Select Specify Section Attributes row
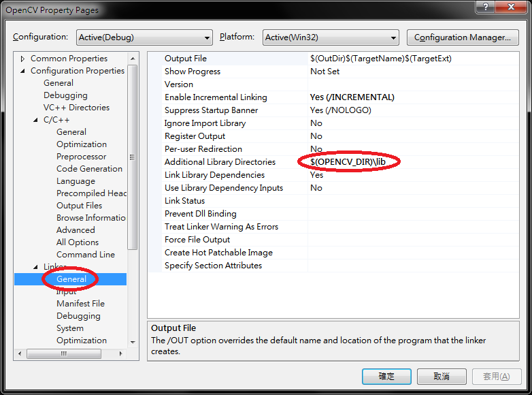Viewport: 532px width, 395px height. 340,265
